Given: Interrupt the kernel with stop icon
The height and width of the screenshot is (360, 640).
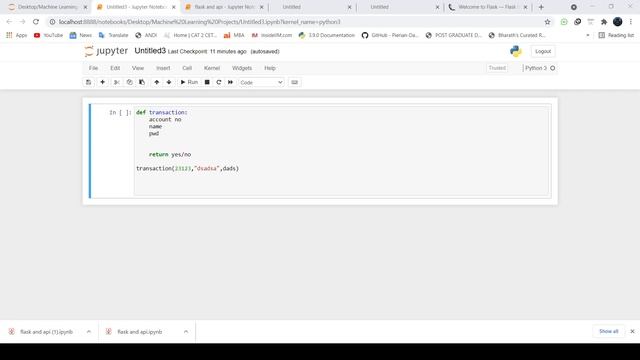Looking at the screenshot, I should [207, 82].
